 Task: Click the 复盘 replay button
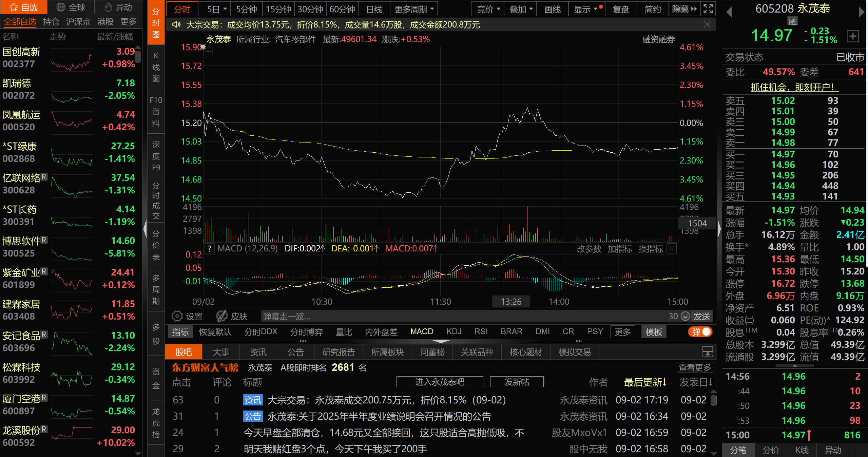(621, 9)
